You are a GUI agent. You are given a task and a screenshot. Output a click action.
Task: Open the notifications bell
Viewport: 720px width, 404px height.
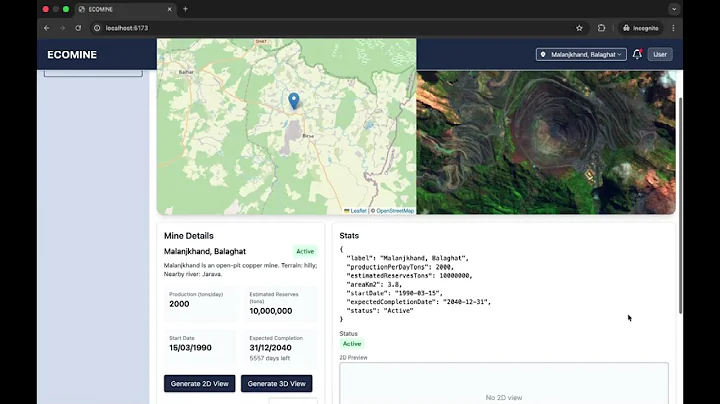637,54
